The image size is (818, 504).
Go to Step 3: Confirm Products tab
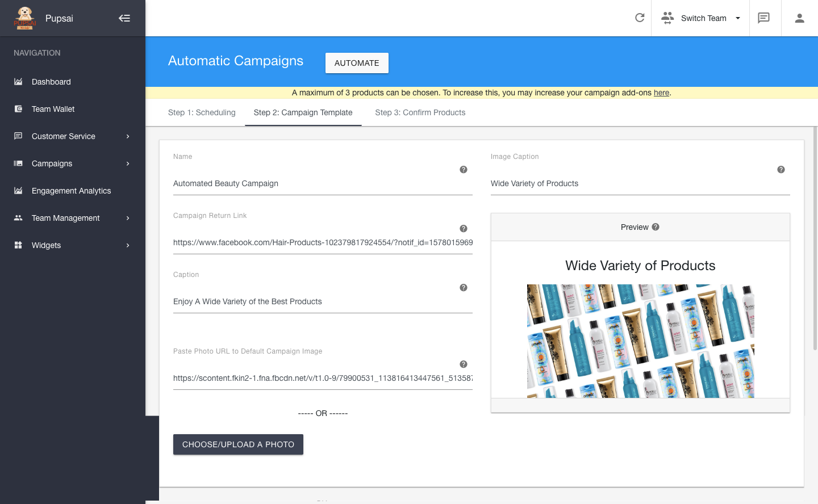click(420, 112)
